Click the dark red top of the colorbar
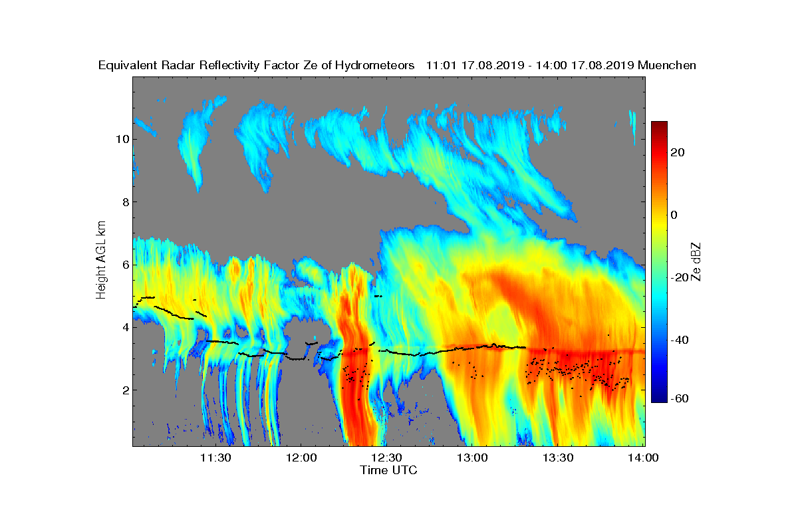The width and height of the screenshot is (798, 532). (659, 126)
